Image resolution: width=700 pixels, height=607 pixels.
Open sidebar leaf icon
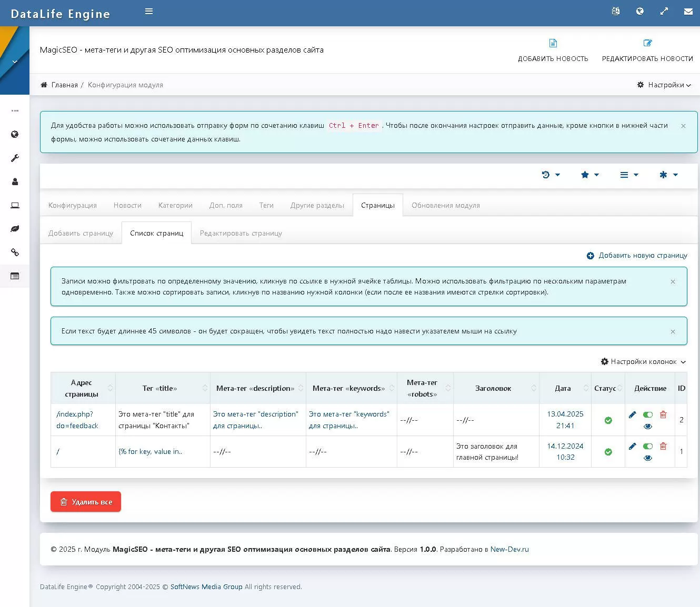pyautogui.click(x=15, y=229)
